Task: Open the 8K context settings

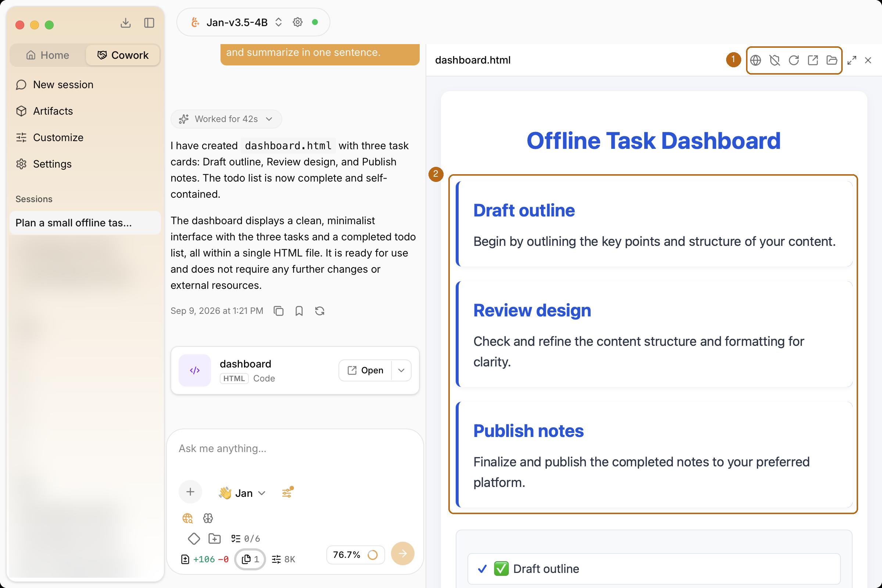Action: click(283, 559)
